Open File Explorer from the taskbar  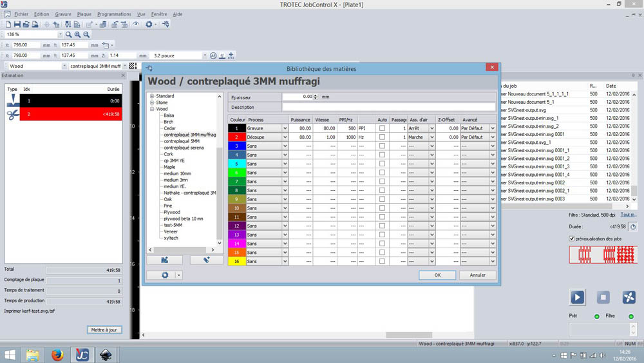tap(32, 355)
